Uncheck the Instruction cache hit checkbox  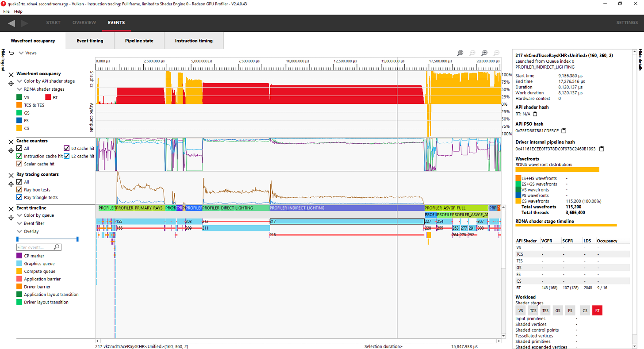point(20,156)
